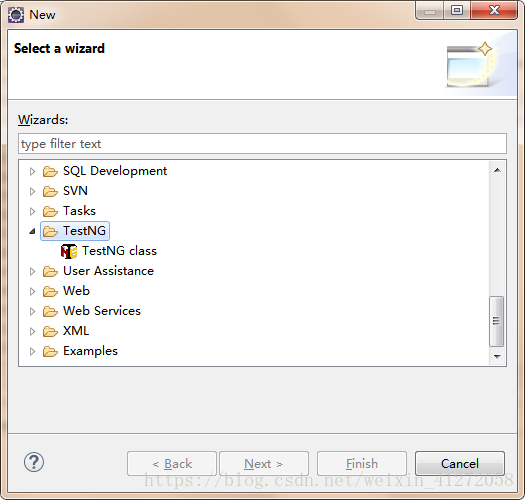Select the 'SVN' label

[x=75, y=191]
